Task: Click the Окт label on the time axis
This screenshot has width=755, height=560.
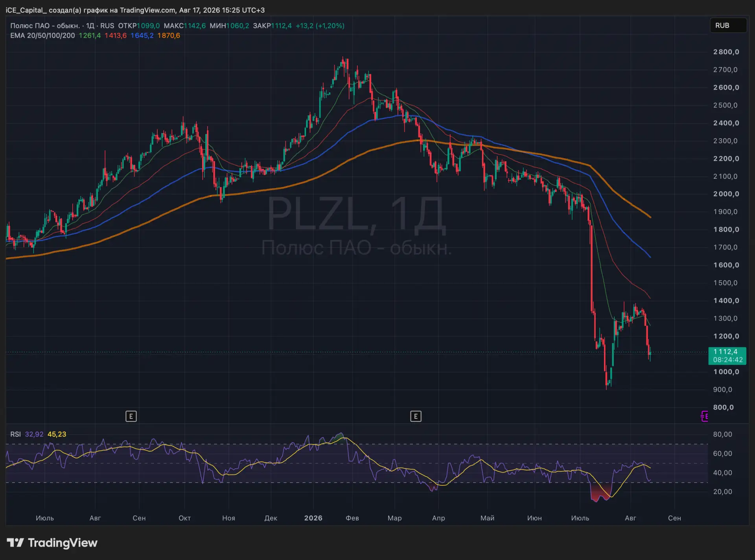Action: coord(184,518)
